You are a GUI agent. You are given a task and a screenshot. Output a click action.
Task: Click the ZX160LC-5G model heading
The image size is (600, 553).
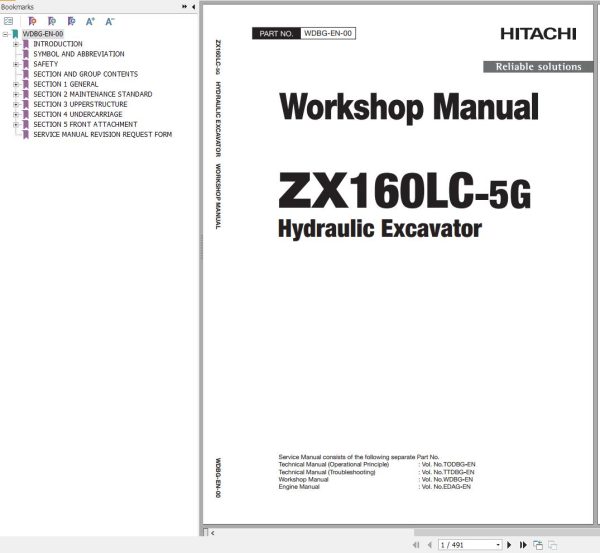[x=404, y=190]
